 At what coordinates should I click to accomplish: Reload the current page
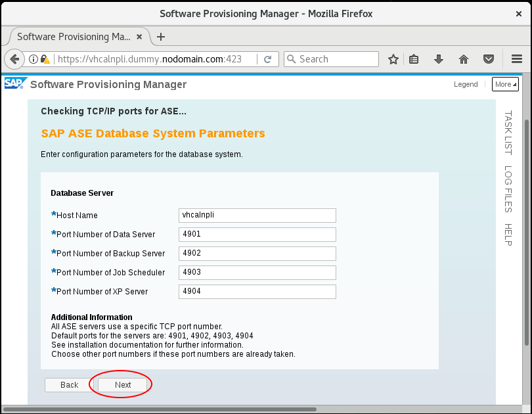pyautogui.click(x=268, y=59)
